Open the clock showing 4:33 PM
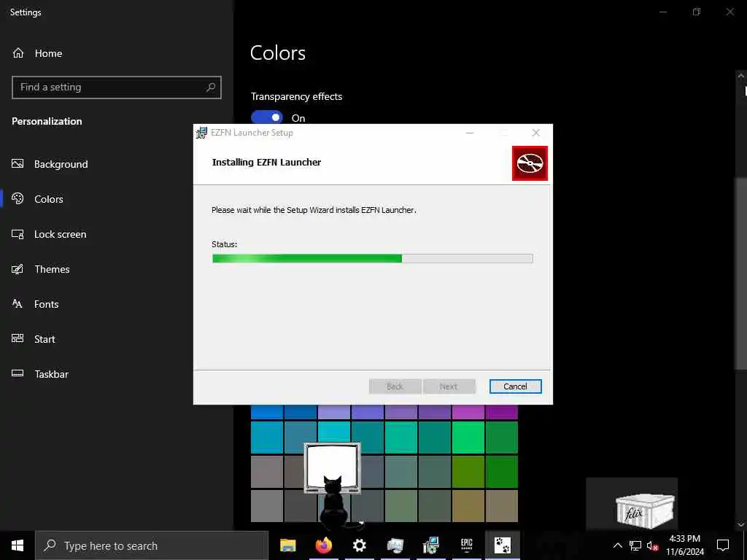The width and height of the screenshot is (747, 560). [684, 545]
